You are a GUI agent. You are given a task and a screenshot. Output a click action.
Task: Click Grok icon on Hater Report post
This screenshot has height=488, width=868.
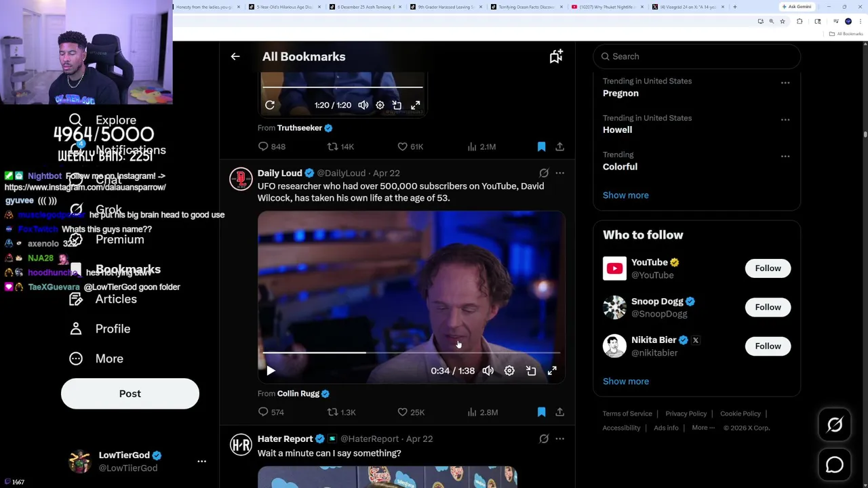click(544, 439)
